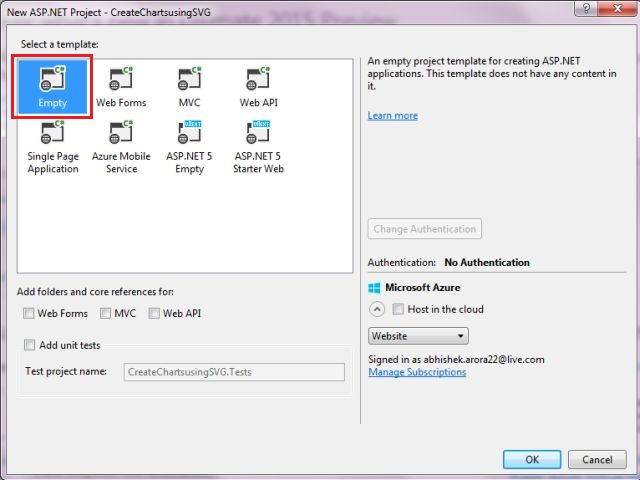
Task: Click 'Signed in as abhishek.arora22@live.com' text
Action: (456, 360)
